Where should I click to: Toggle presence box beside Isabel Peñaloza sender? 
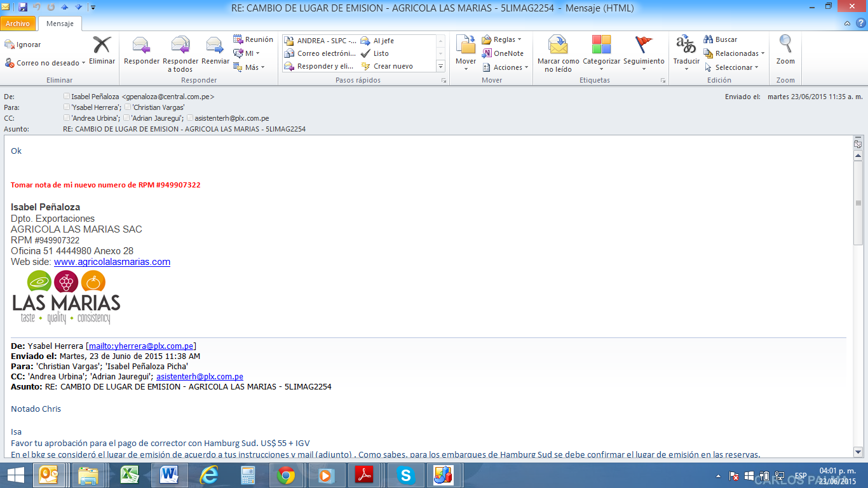coord(67,97)
